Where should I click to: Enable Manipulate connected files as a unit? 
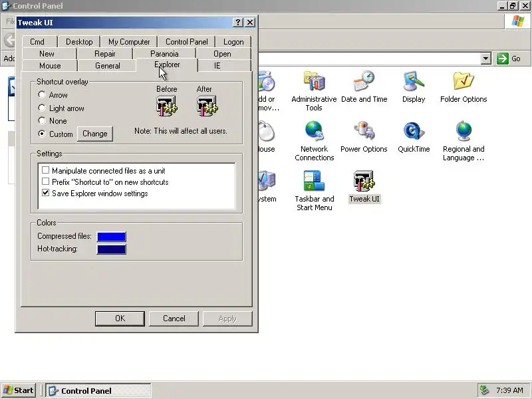click(45, 170)
